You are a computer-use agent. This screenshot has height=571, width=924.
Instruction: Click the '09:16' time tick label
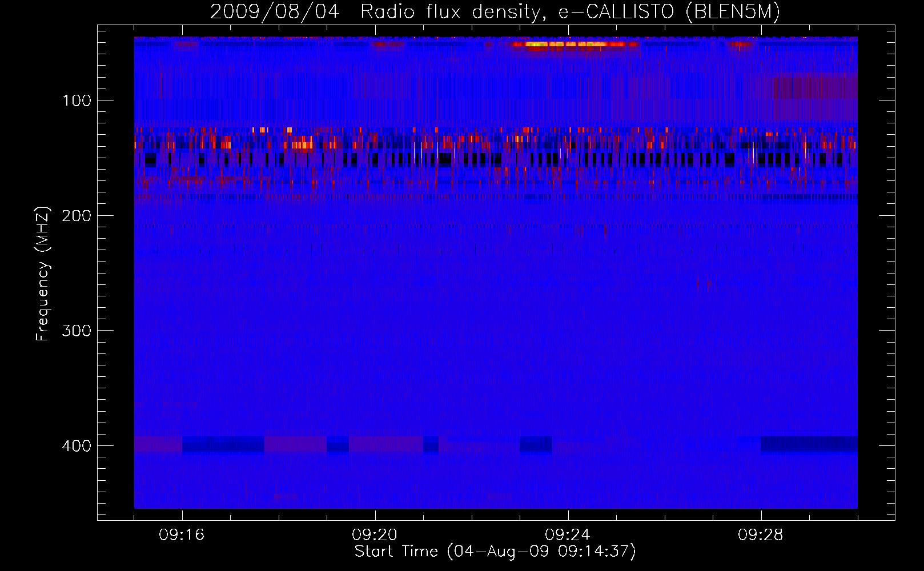pyautogui.click(x=182, y=535)
